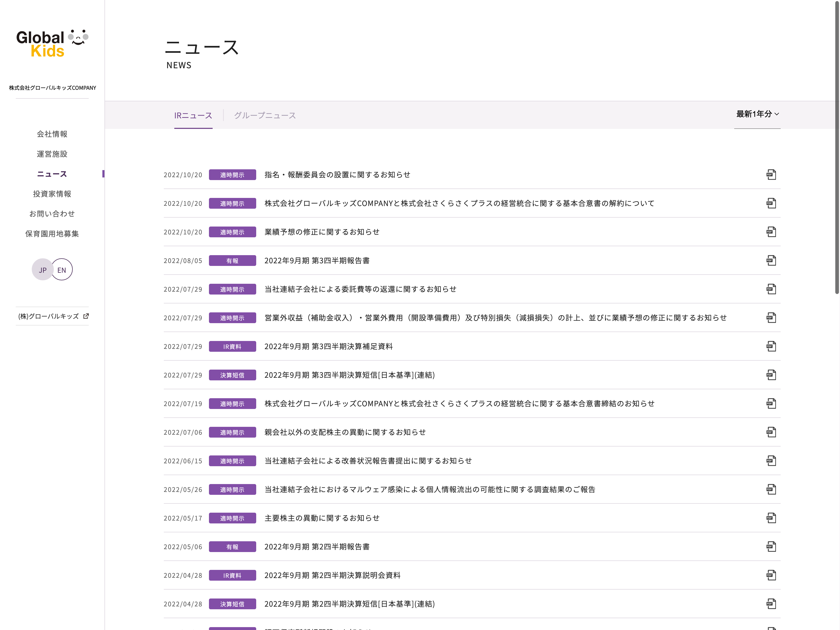The height and width of the screenshot is (630, 840).
Task: Click PDF icon for 第2四半期決算説明会資料
Action: pos(771,575)
